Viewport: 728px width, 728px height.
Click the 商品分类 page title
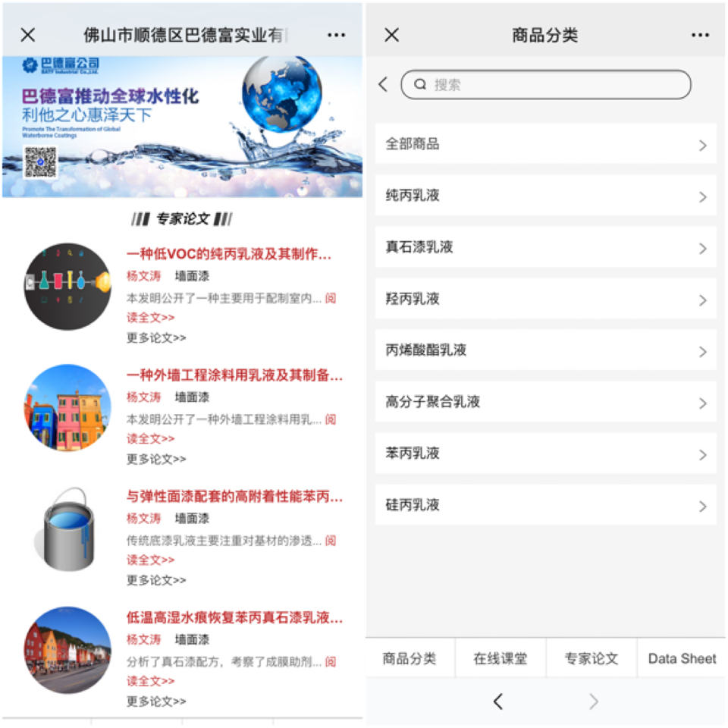click(545, 35)
